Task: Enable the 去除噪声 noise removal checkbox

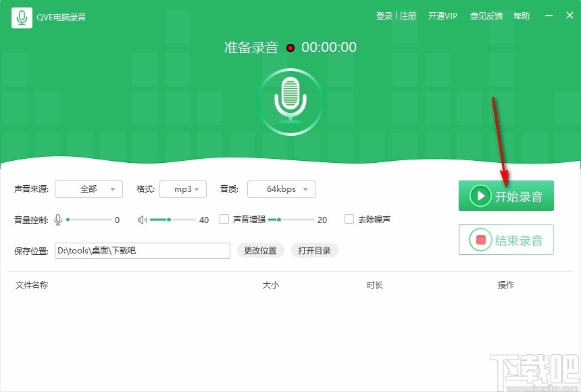Action: [349, 219]
